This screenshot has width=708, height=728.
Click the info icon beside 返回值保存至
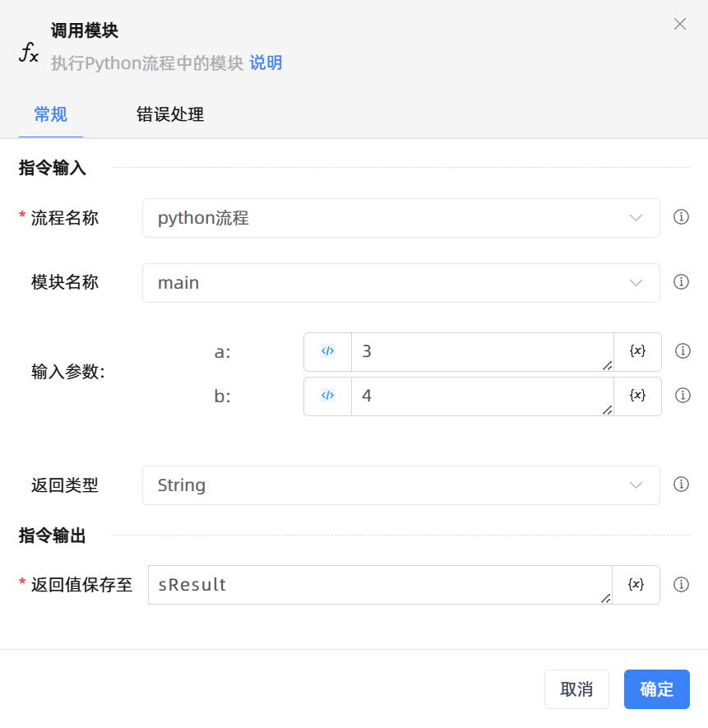point(682,585)
